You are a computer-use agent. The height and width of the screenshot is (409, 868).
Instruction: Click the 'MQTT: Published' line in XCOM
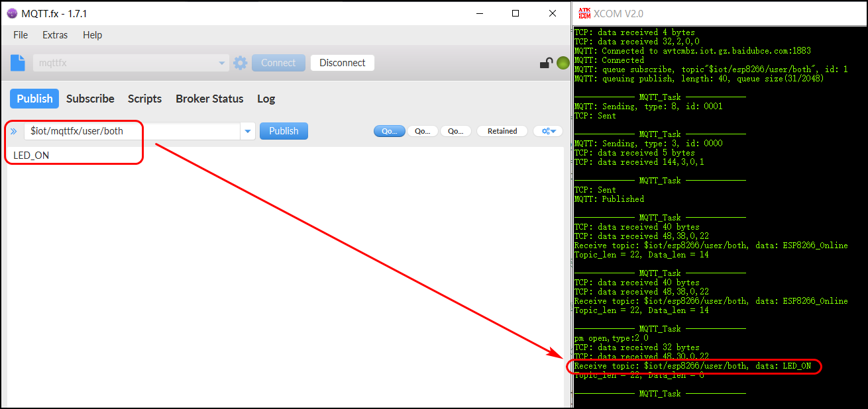pos(609,199)
